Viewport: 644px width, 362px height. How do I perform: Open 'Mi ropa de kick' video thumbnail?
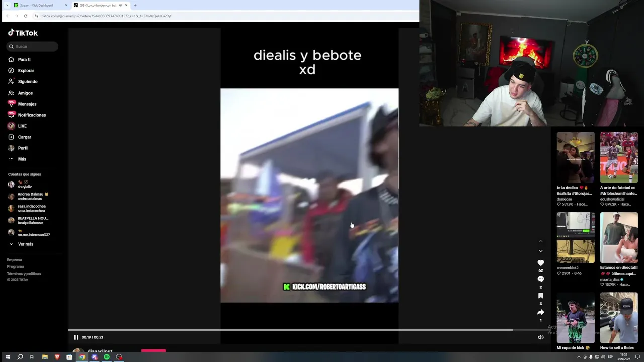click(576, 318)
